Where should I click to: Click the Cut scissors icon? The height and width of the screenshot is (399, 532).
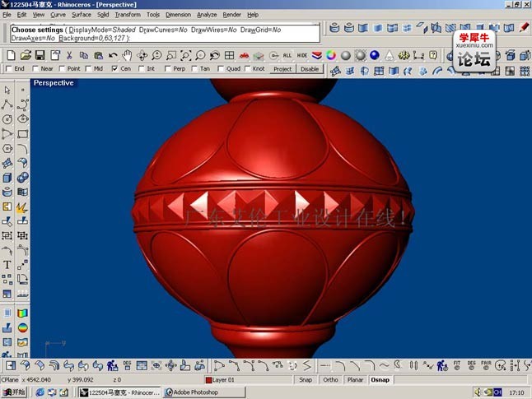tap(69, 55)
